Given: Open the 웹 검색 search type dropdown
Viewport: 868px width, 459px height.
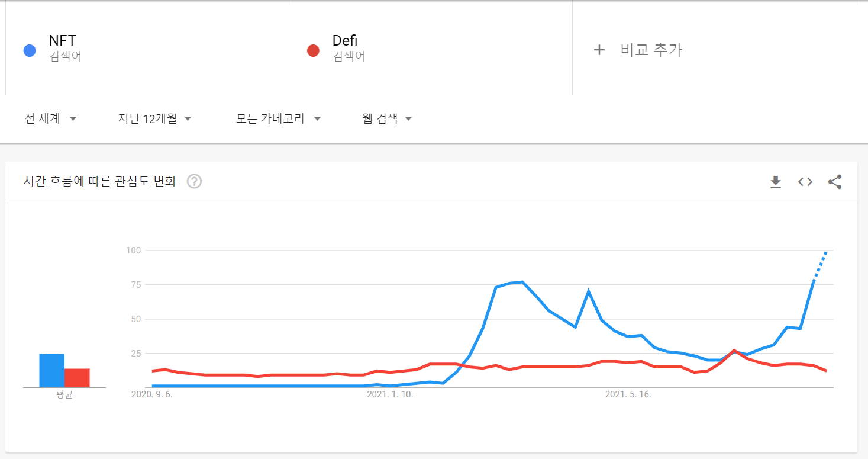Looking at the screenshot, I should (388, 118).
